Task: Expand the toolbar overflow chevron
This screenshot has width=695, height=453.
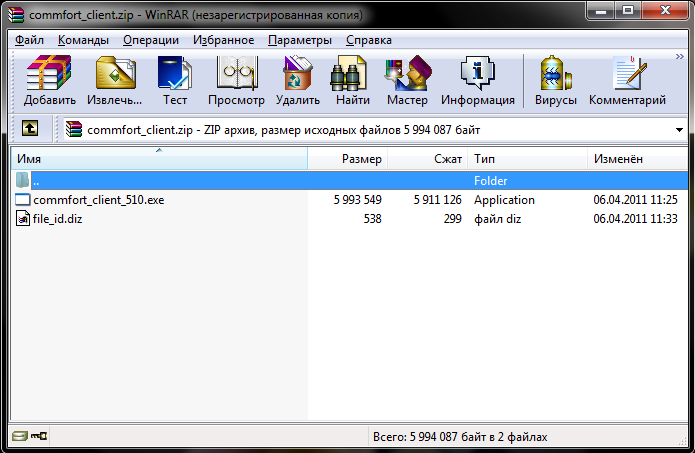Action: [x=679, y=56]
